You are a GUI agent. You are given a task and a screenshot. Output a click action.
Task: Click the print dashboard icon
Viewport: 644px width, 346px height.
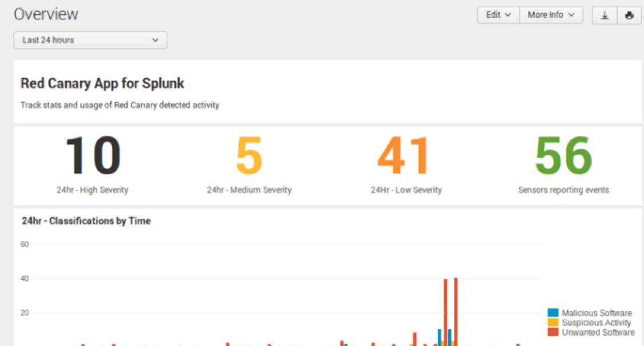point(629,15)
